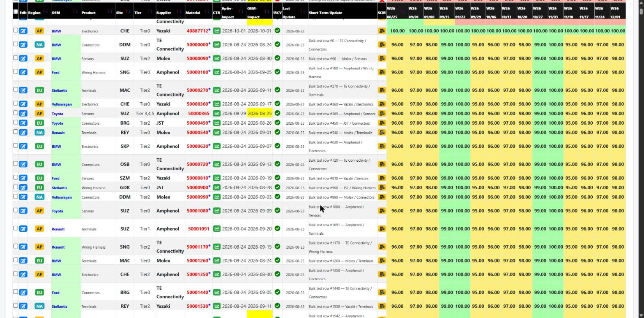This screenshot has width=644, height=318.
Task: Select row checkbox for material 50000360
Action: click(16, 103)
